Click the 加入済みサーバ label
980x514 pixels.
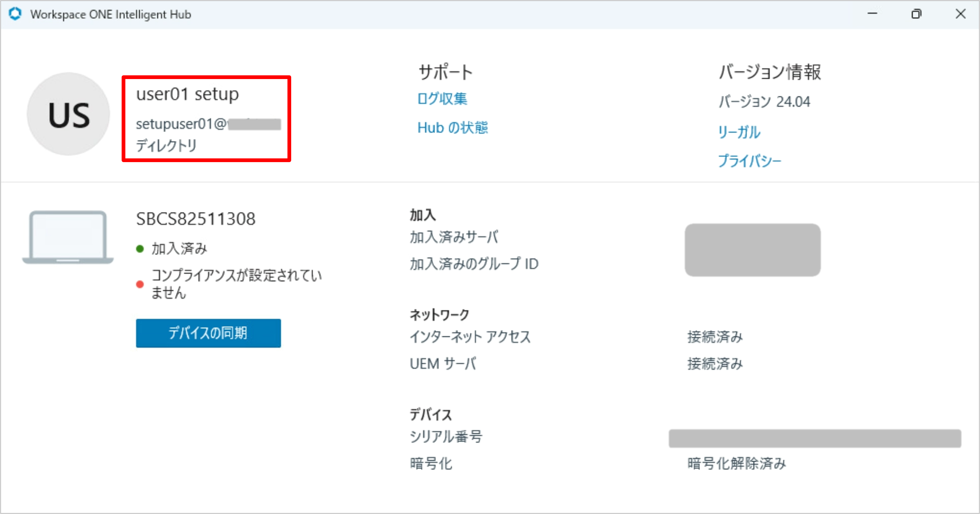click(x=454, y=237)
